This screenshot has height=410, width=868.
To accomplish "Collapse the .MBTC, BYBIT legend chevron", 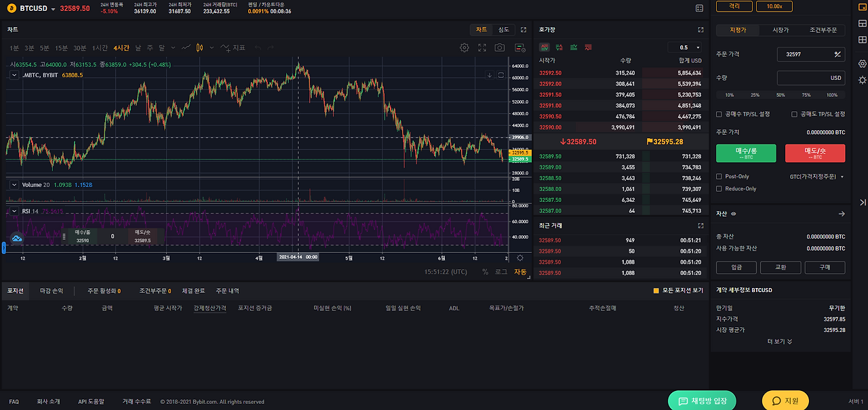I will [x=14, y=75].
